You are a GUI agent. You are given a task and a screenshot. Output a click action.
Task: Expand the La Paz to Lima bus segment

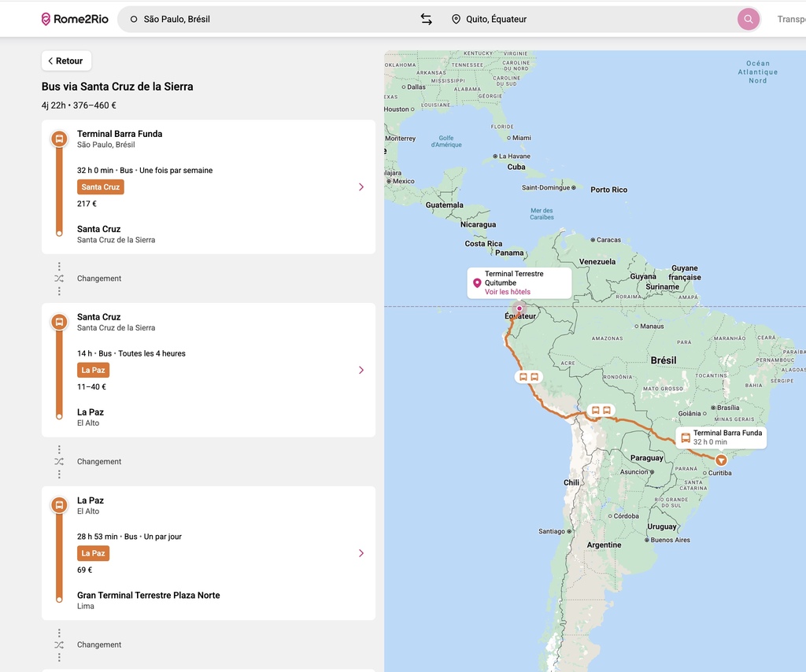click(361, 553)
